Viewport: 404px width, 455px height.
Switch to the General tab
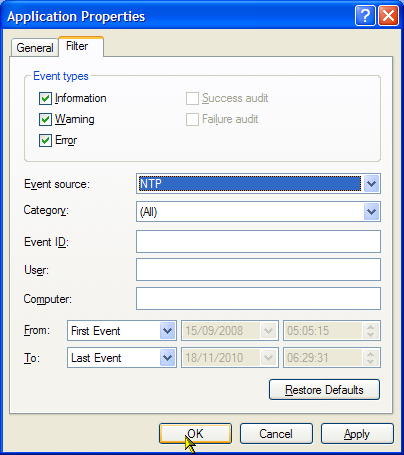pos(35,48)
